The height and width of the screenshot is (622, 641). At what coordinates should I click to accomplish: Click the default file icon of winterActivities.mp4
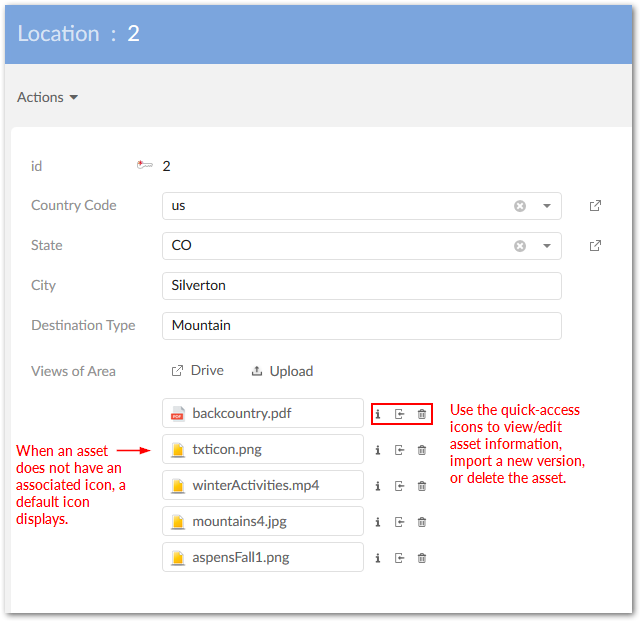coord(177,486)
